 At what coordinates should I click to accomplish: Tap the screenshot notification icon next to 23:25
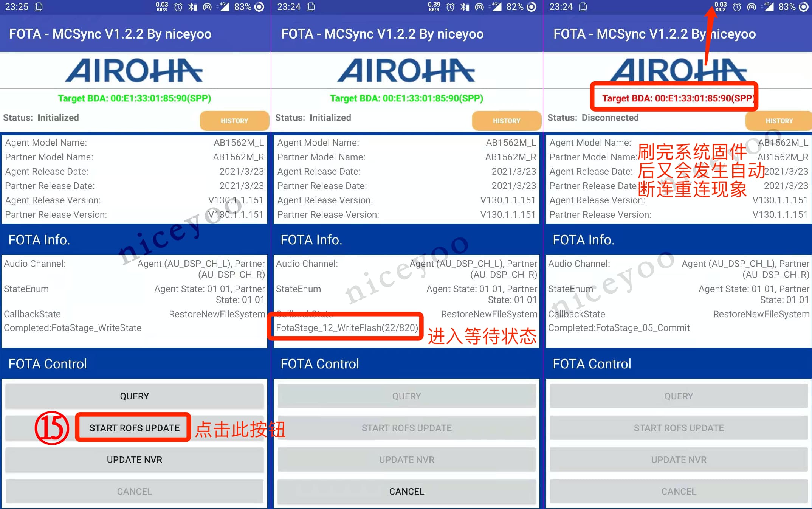point(39,7)
